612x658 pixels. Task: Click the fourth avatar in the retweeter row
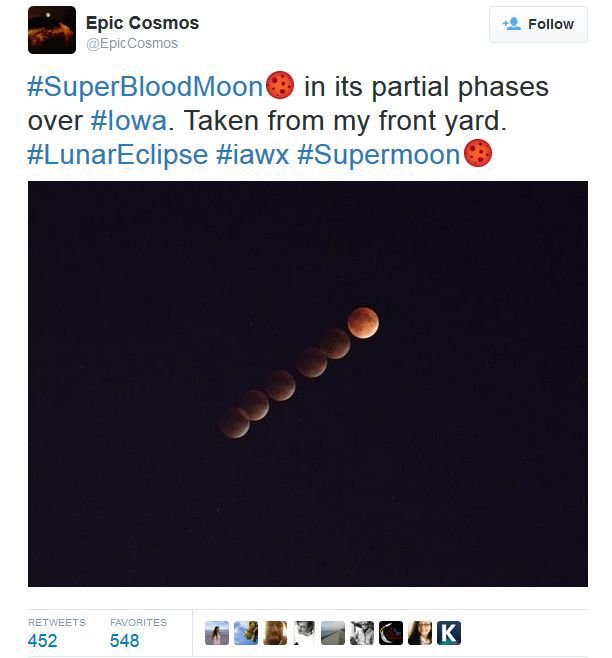[304, 633]
